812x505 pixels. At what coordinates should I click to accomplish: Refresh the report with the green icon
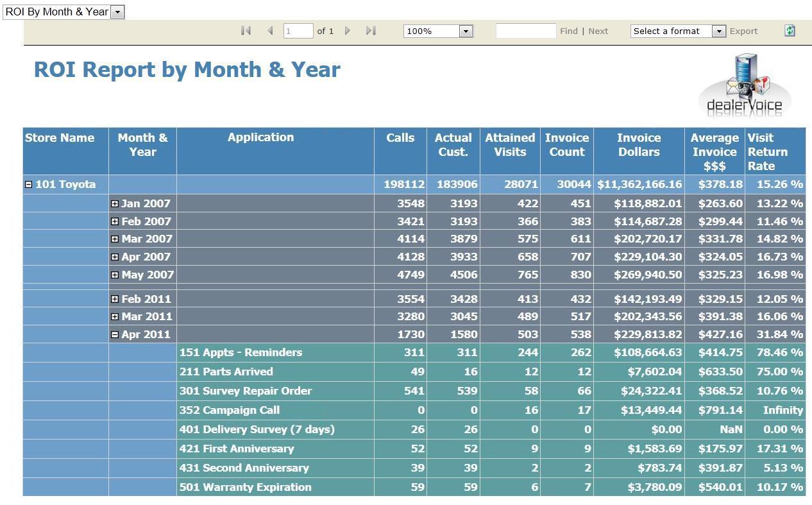tap(790, 31)
